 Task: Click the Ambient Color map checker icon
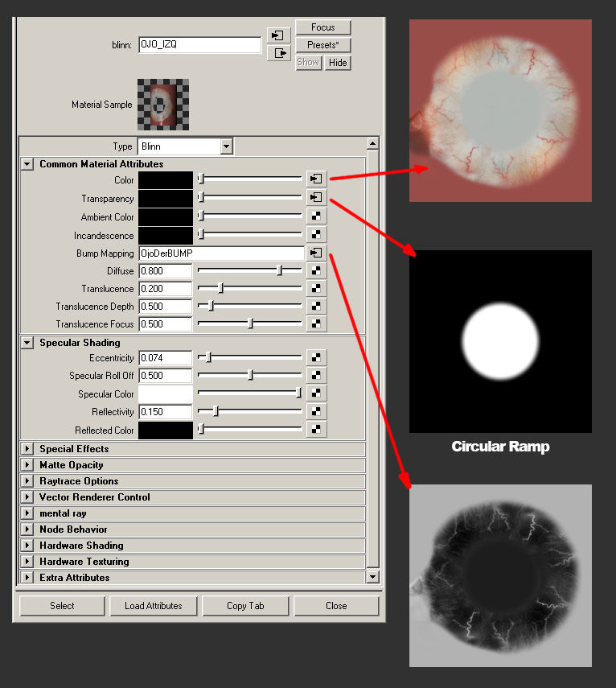(x=316, y=216)
